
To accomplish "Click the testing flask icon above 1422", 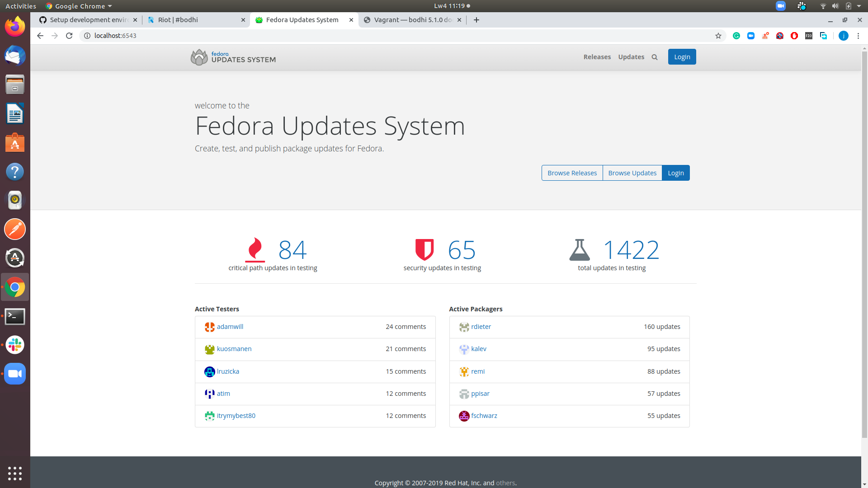I will point(580,250).
